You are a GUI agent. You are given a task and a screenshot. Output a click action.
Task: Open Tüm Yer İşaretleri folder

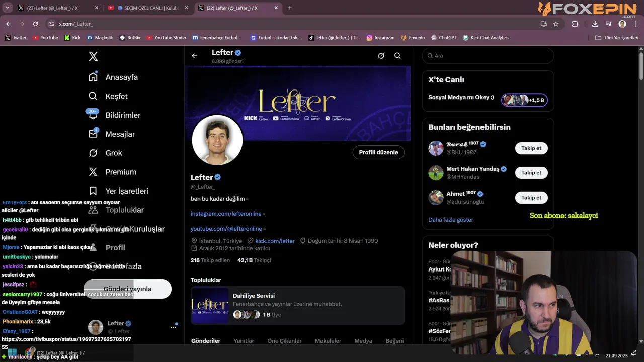click(x=616, y=38)
